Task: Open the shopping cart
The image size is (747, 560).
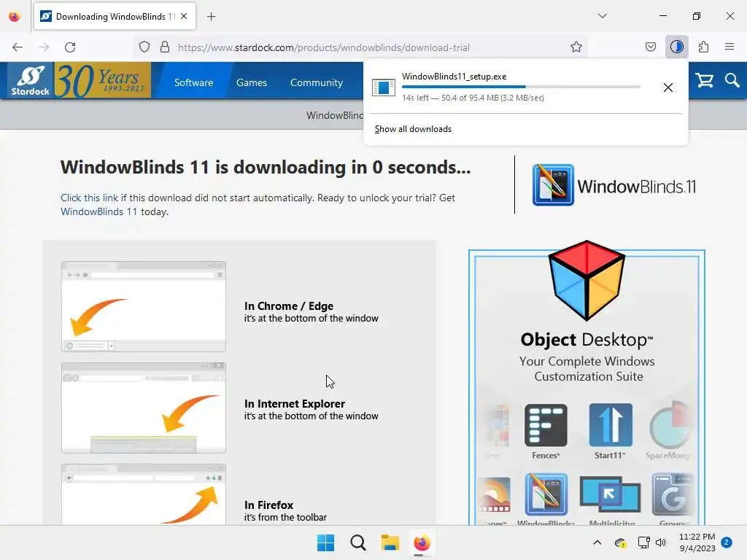Action: (x=704, y=80)
